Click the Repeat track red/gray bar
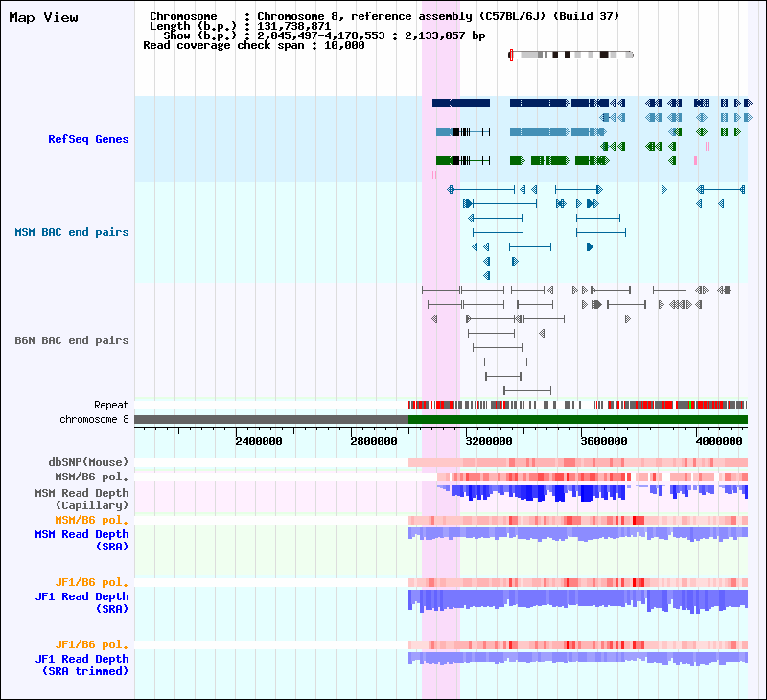This screenshot has height=700, width=767. pos(578,405)
